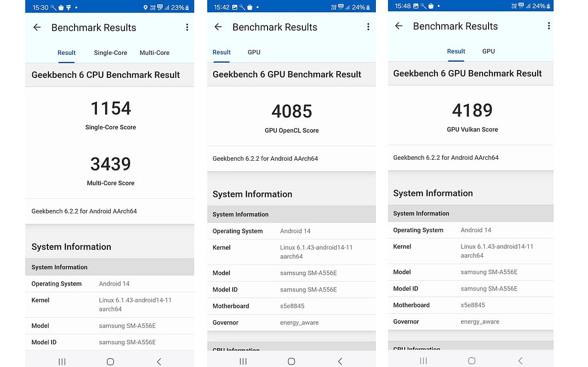Screen dimensions: 588x367
Task: Tap the 4189 GPU Vulkan Score
Action: click(x=472, y=111)
